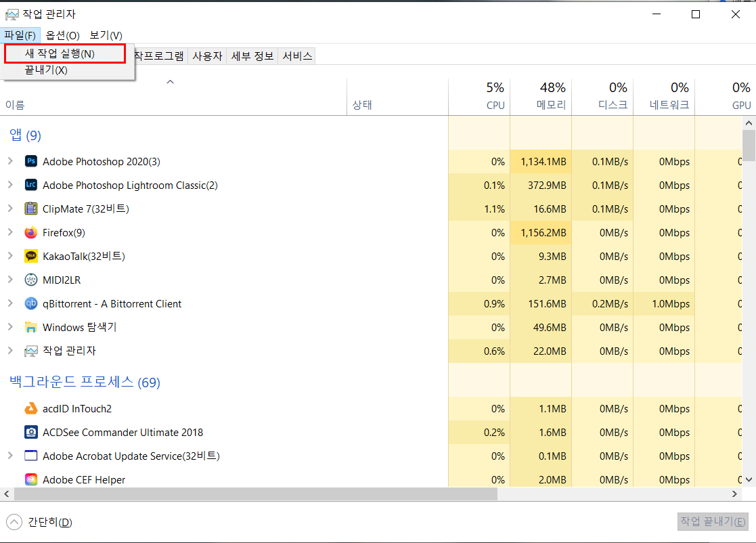The height and width of the screenshot is (543, 756).
Task: Click the 백그라운드 프로세스 (69) group heading
Action: (85, 382)
